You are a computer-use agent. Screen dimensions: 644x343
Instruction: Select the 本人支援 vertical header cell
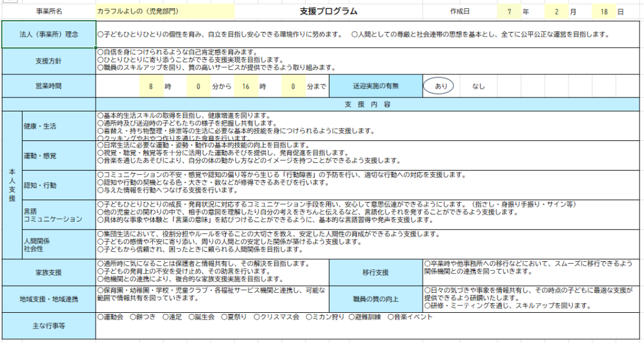pos(12,185)
